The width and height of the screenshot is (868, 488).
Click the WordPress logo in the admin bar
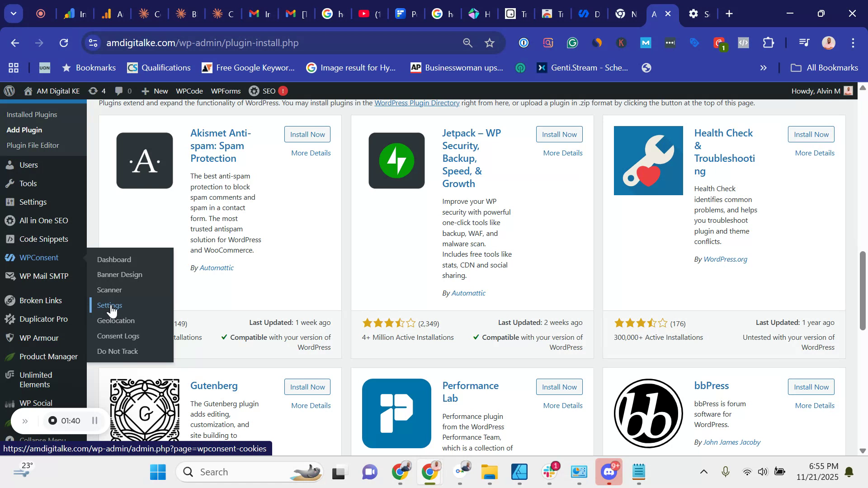(9, 91)
